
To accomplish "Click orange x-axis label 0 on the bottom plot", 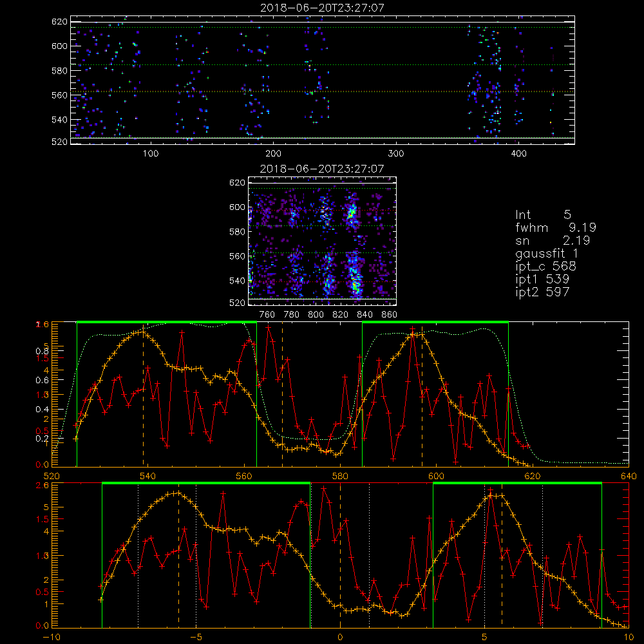I will point(340,638).
